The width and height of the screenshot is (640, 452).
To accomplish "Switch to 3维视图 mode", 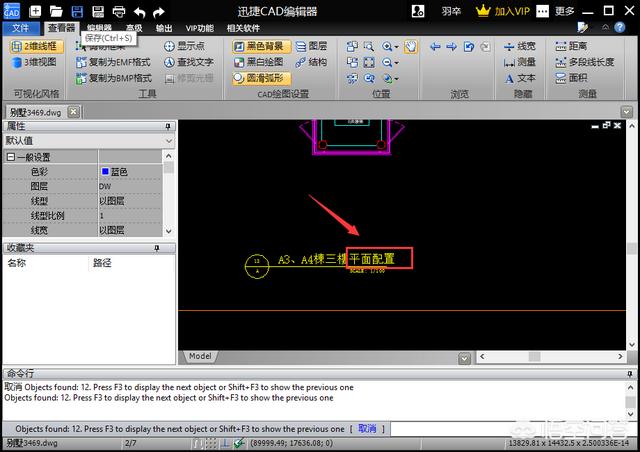I will 34,62.
